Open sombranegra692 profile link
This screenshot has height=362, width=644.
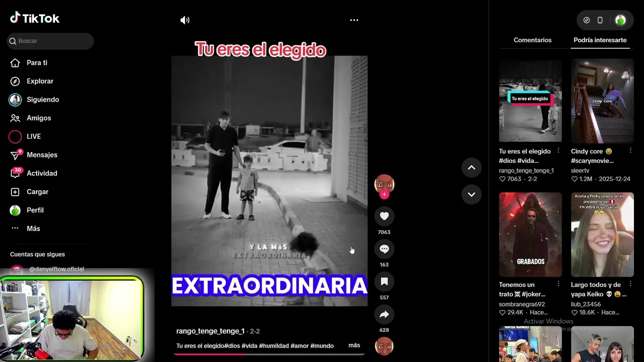[x=522, y=304]
